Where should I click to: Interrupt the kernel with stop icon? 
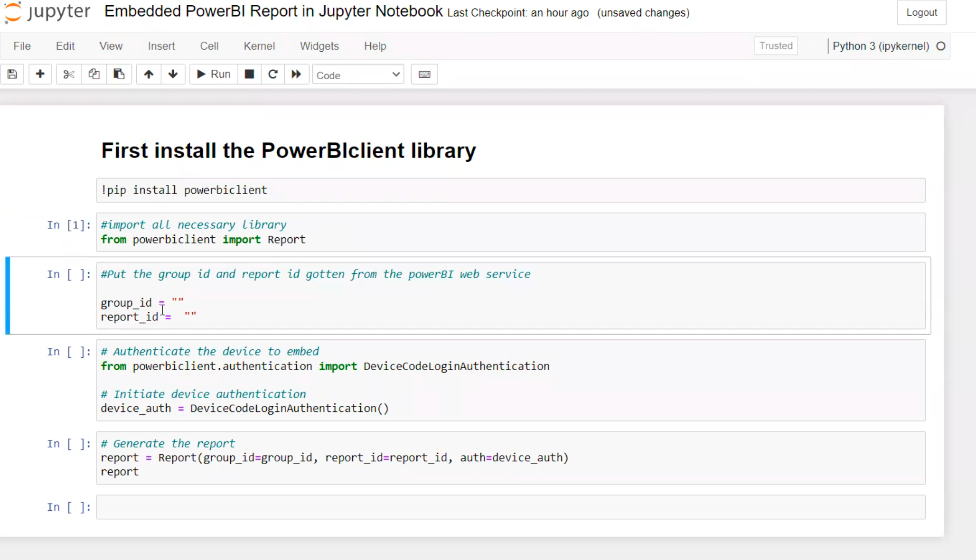pyautogui.click(x=249, y=75)
